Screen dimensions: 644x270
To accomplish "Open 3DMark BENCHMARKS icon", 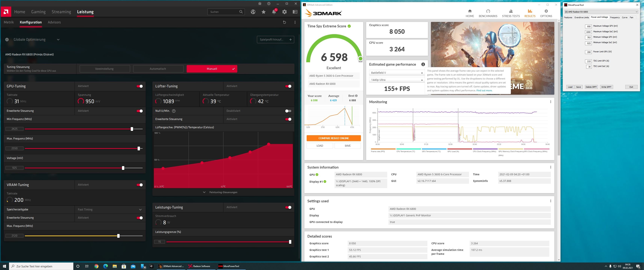I will pyautogui.click(x=488, y=11).
